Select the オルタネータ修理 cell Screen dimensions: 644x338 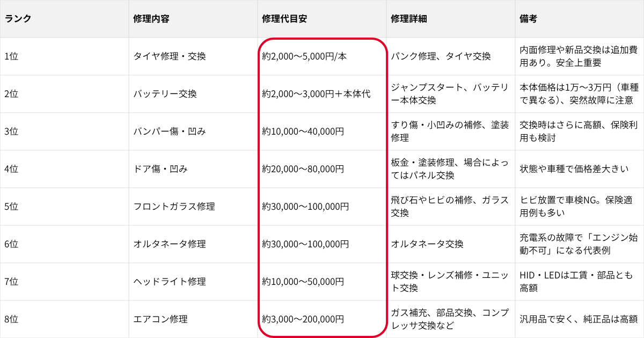pos(170,244)
